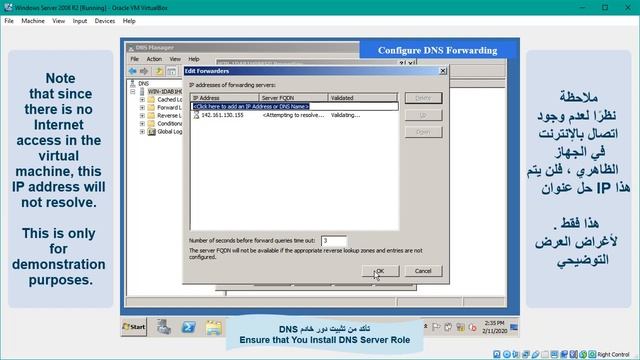The height and width of the screenshot is (360, 640).
Task: Click the 'Attempting to resolve' FQDN cell
Action: tap(293, 116)
